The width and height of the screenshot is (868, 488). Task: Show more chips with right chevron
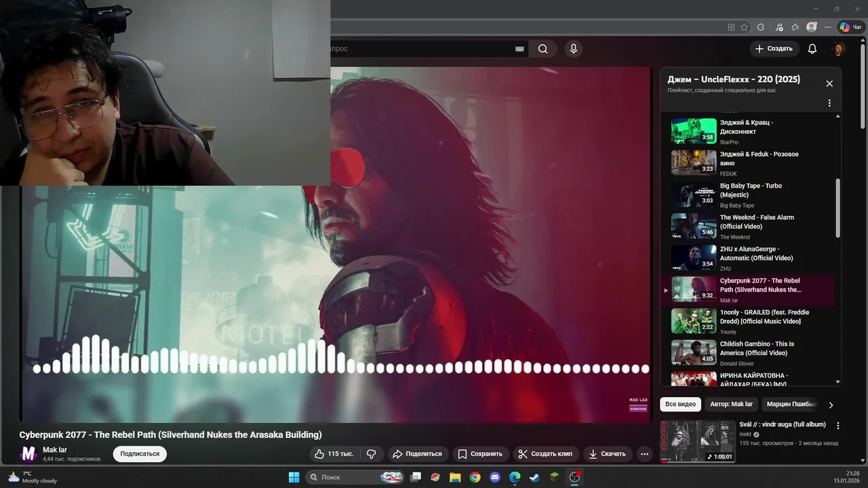(831, 405)
